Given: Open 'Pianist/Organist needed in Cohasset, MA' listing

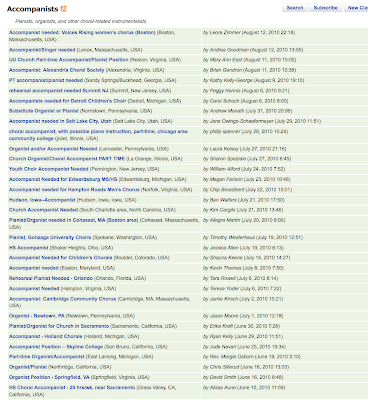Looking at the screenshot, I should (74, 220).
